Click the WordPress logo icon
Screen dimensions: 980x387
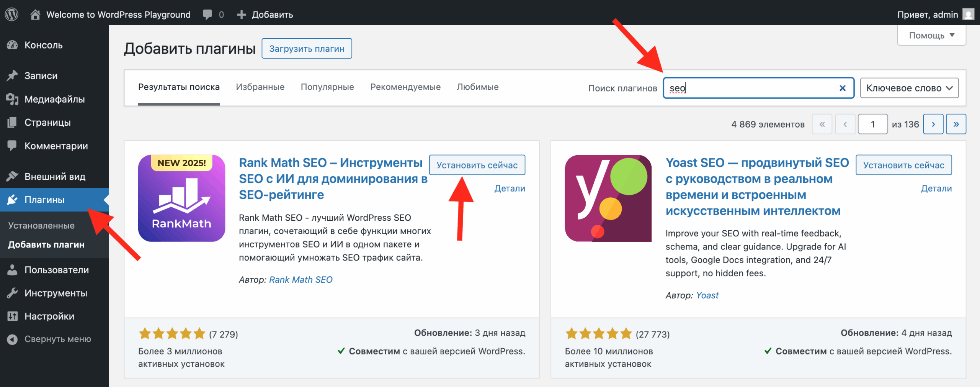pyautogui.click(x=12, y=14)
